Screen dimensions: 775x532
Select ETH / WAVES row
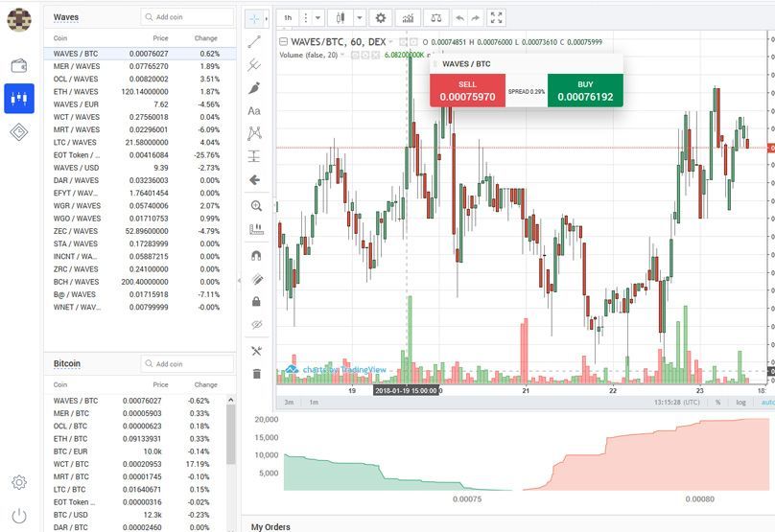pyautogui.click(x=139, y=91)
